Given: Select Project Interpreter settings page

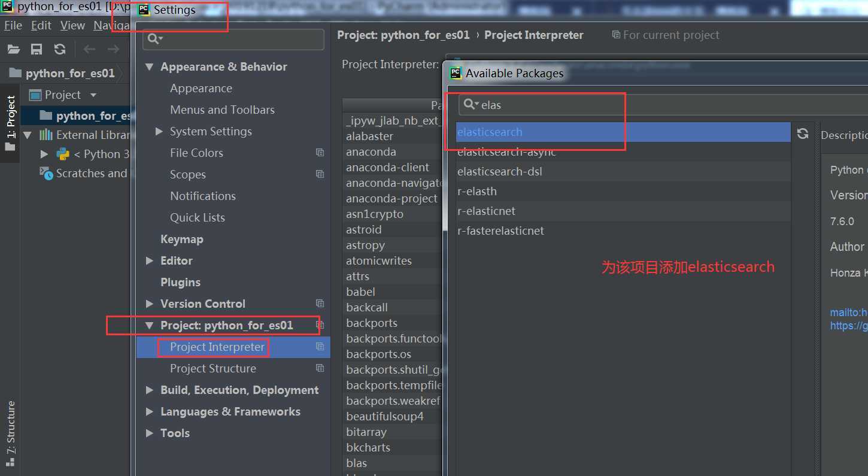Looking at the screenshot, I should pos(217,347).
